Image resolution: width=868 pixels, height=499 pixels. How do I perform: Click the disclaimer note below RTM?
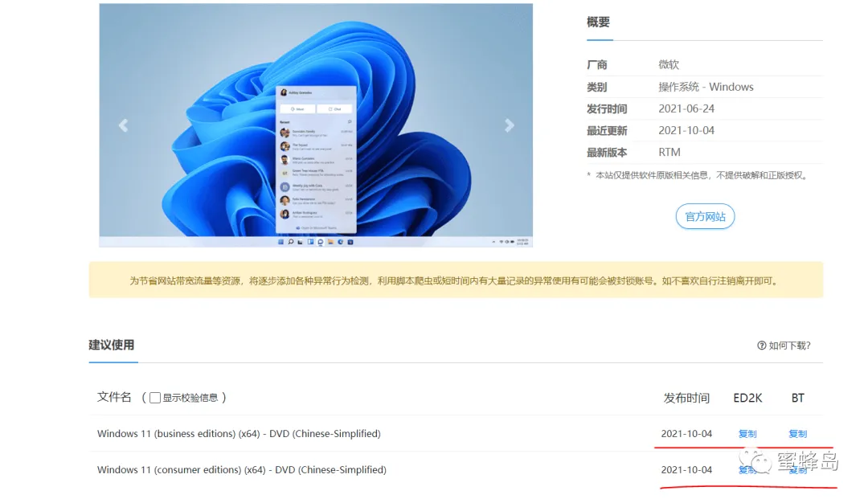[698, 175]
